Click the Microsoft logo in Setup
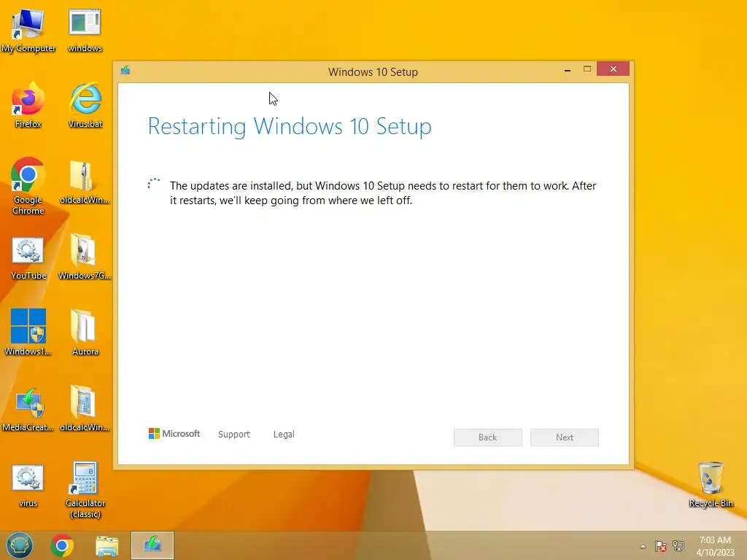The image size is (747, 560). point(174,433)
